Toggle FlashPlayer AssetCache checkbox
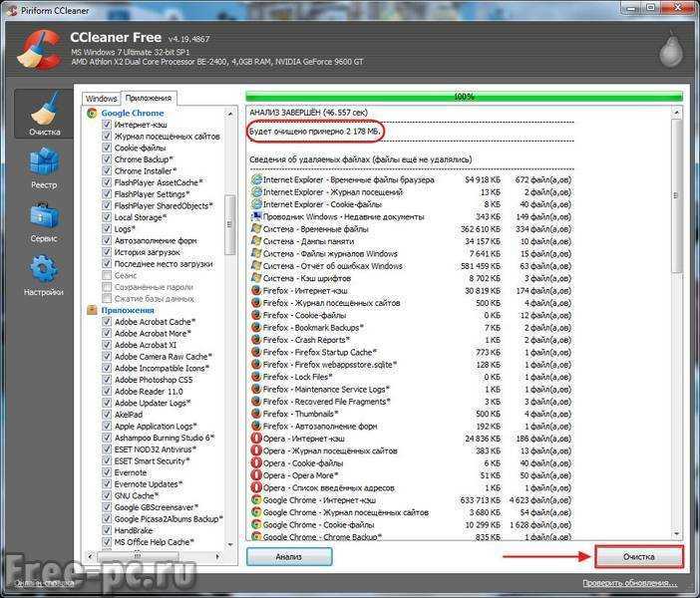 click(107, 182)
